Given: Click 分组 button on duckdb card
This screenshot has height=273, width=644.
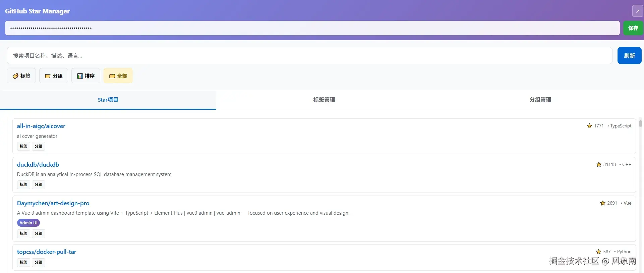Looking at the screenshot, I should pos(39,184).
